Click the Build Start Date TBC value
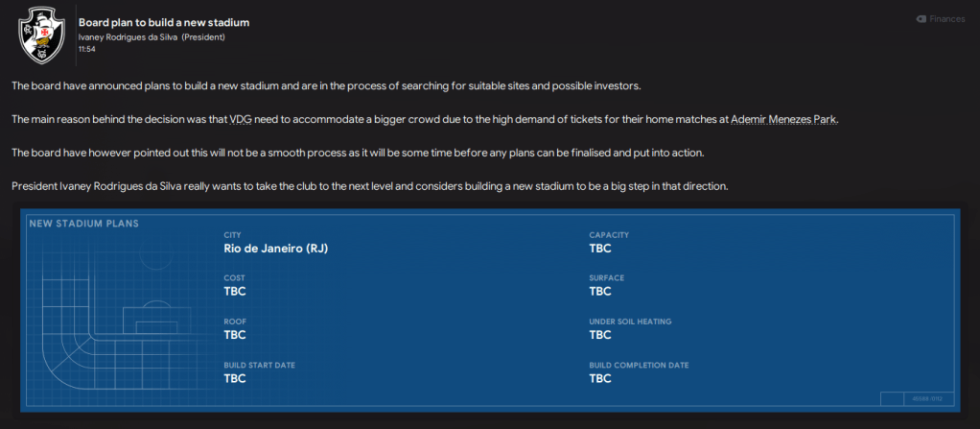The width and height of the screenshot is (980, 429). [x=235, y=378]
